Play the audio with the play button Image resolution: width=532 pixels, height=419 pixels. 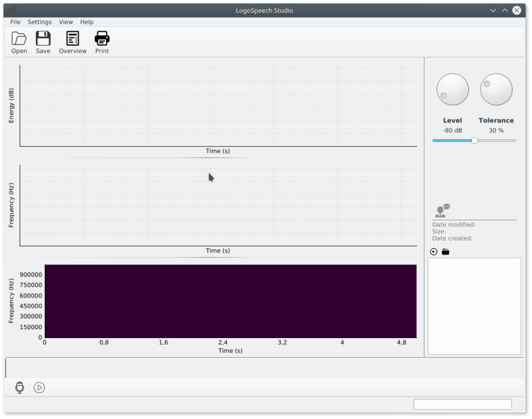click(x=39, y=387)
